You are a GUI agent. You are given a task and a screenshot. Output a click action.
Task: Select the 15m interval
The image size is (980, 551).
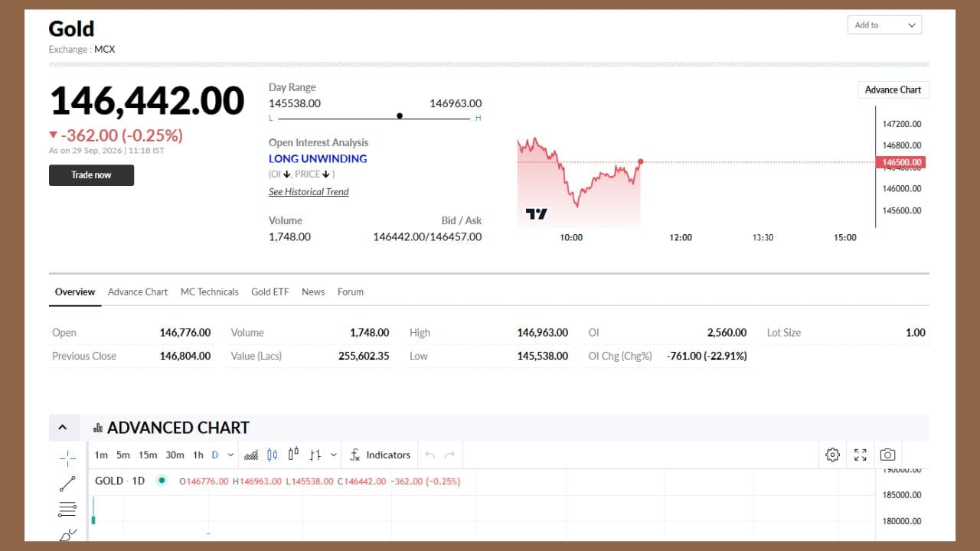point(148,455)
